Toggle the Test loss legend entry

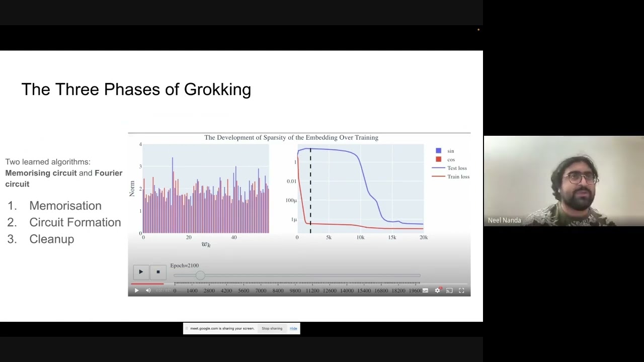pyautogui.click(x=449, y=168)
